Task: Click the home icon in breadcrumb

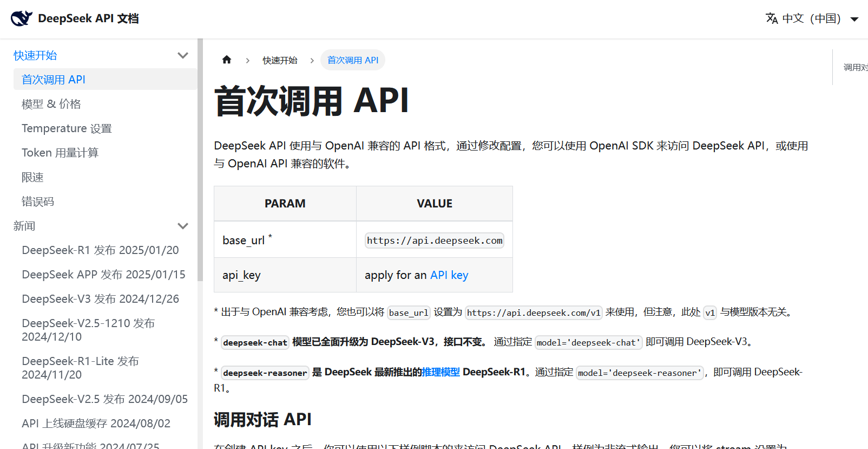Action: point(227,60)
